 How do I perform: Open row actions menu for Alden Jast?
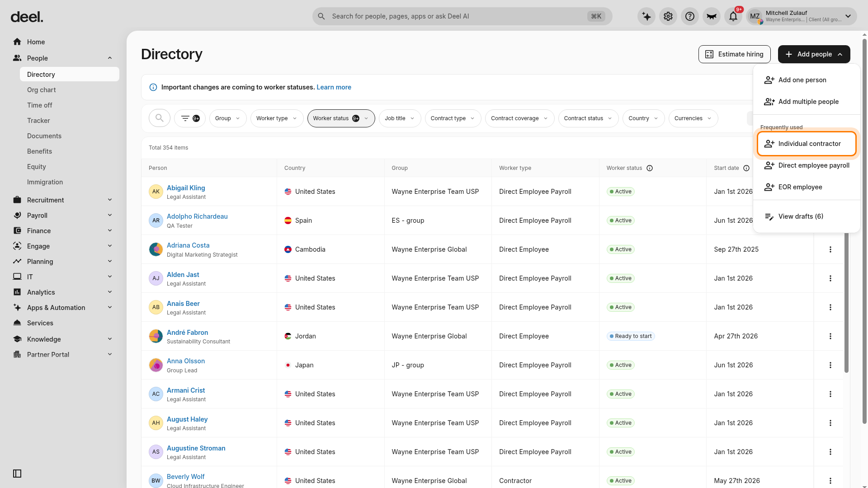pos(830,278)
